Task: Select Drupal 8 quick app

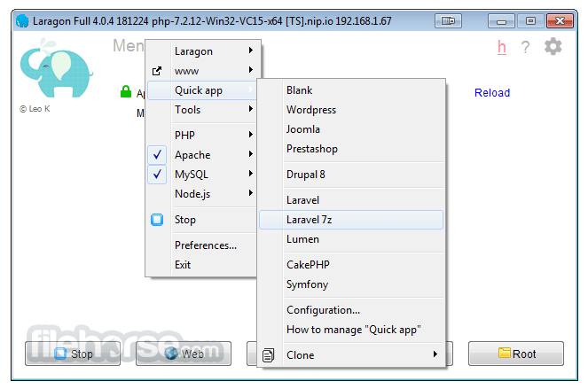Action: click(x=351, y=175)
